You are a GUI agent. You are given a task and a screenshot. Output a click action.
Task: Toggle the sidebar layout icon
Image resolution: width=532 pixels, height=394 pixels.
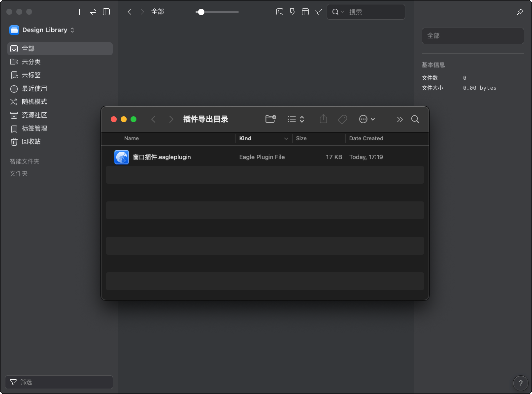(106, 12)
